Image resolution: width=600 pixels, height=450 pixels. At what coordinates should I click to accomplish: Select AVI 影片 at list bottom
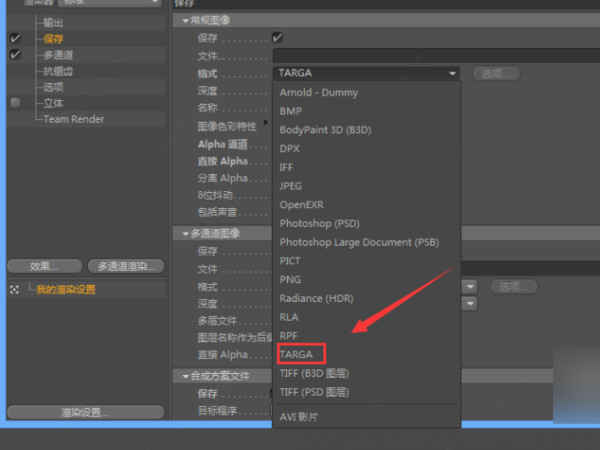tap(298, 417)
